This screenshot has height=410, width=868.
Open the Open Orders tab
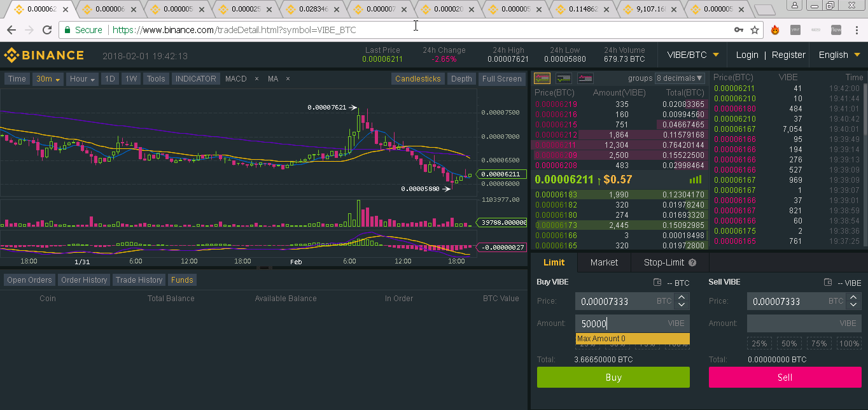[x=29, y=280]
